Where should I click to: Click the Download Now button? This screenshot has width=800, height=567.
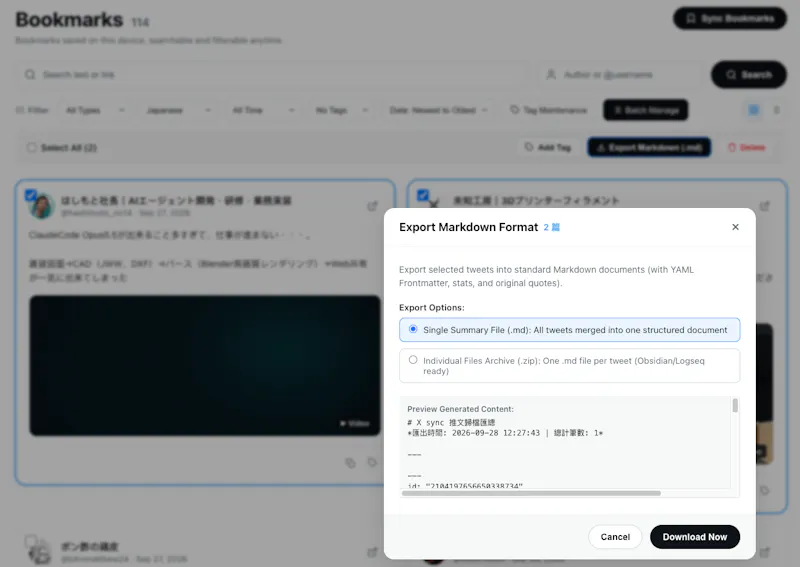[x=694, y=537]
